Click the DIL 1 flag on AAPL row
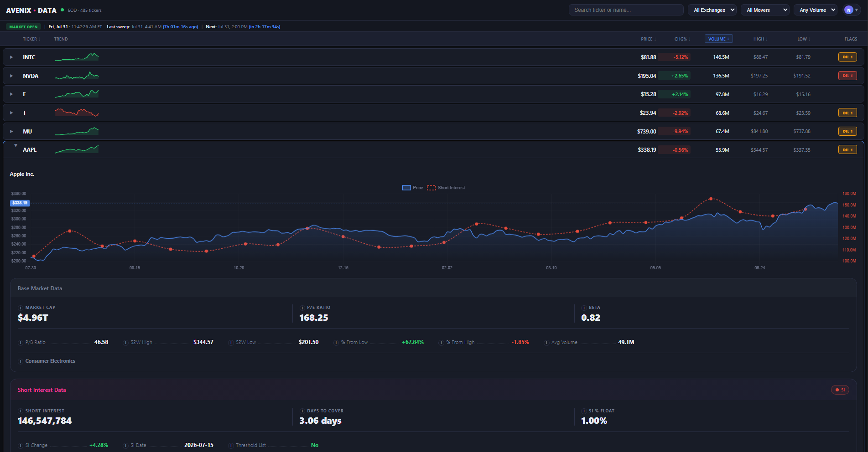Image resolution: width=868 pixels, height=452 pixels. [x=847, y=150]
